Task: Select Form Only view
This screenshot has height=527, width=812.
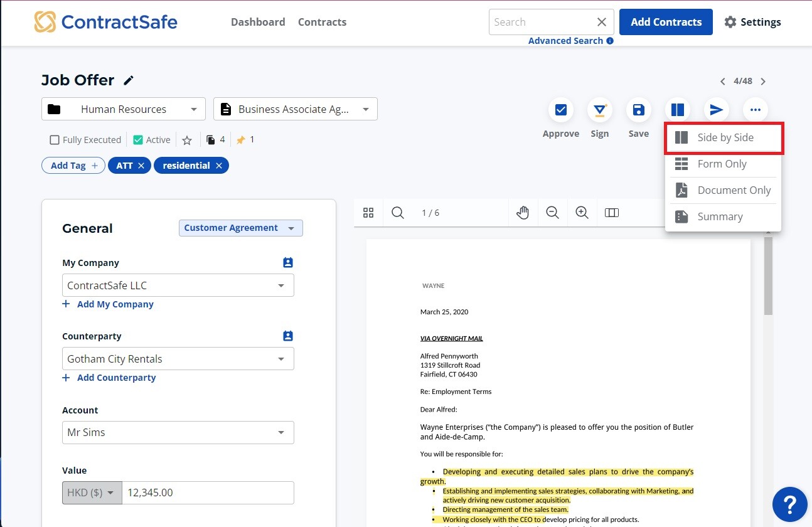Action: click(723, 164)
